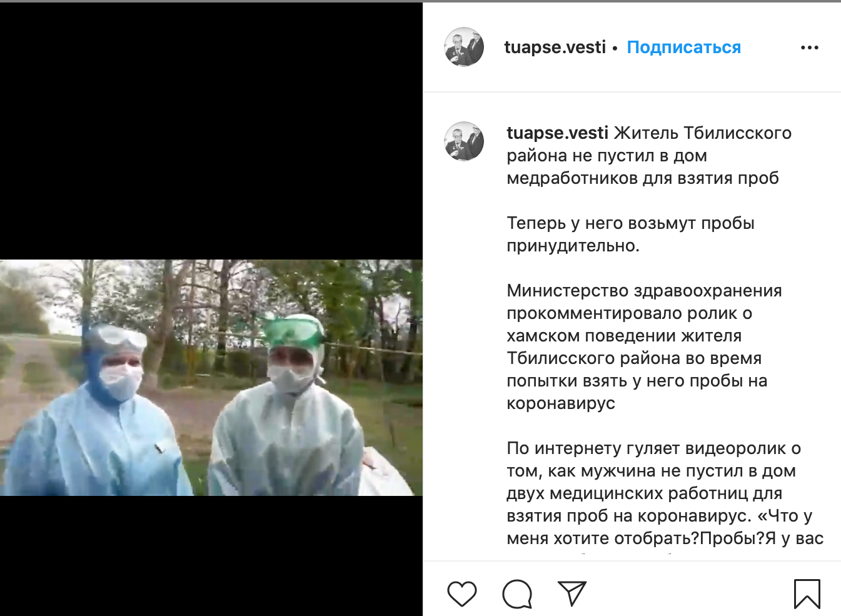841x616 pixels.
Task: Click the standalone word 'коронавирус' in the caption
Action: [x=561, y=403]
